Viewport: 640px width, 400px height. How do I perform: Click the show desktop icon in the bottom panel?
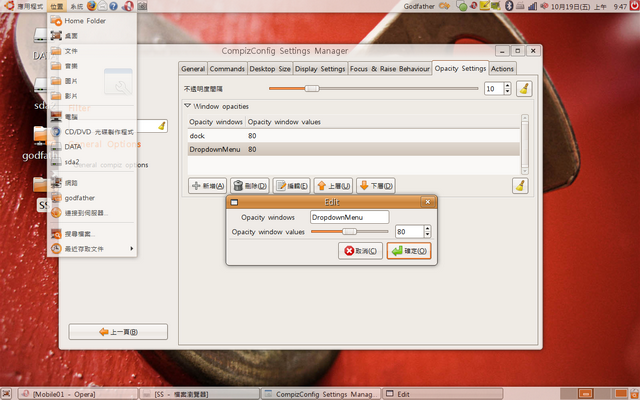[x=8, y=394]
